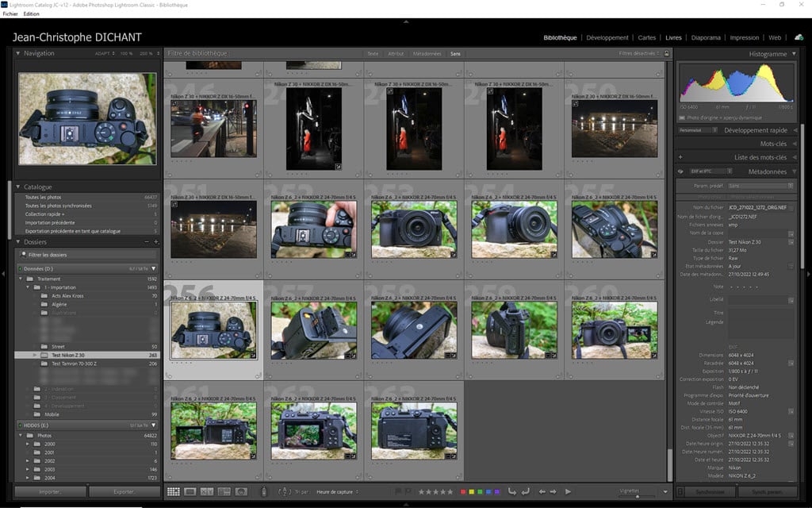Open the Diaporama module
This screenshot has height=508, width=812.
(706, 37)
